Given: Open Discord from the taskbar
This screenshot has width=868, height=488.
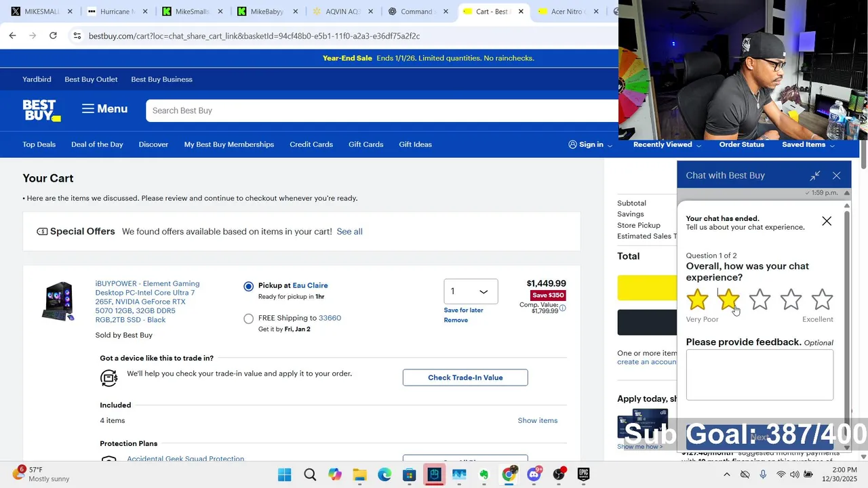Looking at the screenshot, I should pos(534,474).
